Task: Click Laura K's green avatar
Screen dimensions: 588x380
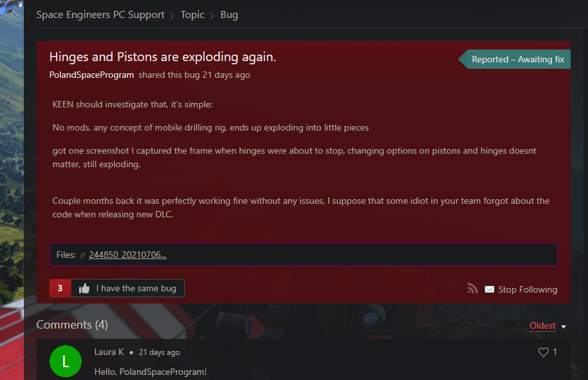Action: 66,362
